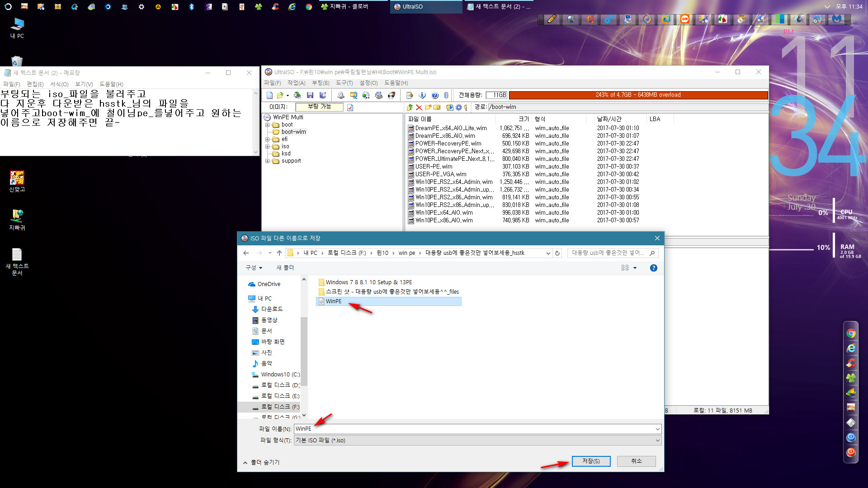The image size is (868, 488).
Task: Click the 저장(S) button
Action: click(591, 461)
